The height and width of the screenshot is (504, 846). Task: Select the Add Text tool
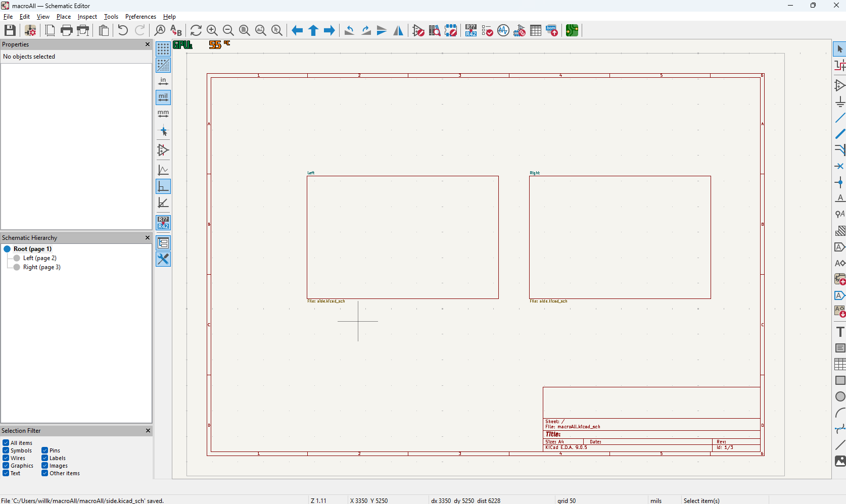[840, 332]
